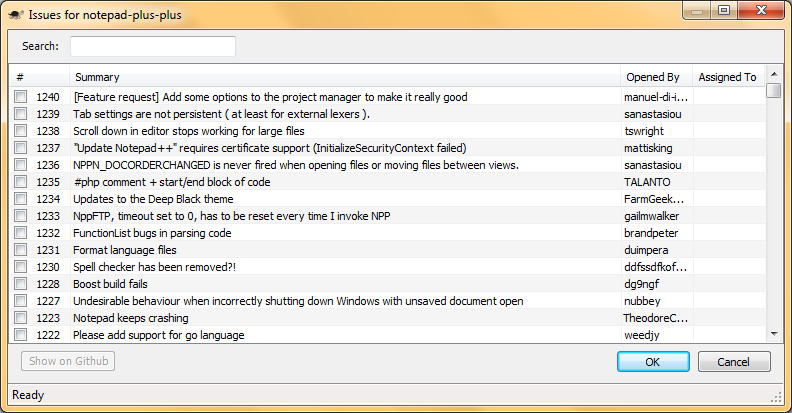
Task: Select checkbox of issue 1237
Action: pyautogui.click(x=20, y=147)
